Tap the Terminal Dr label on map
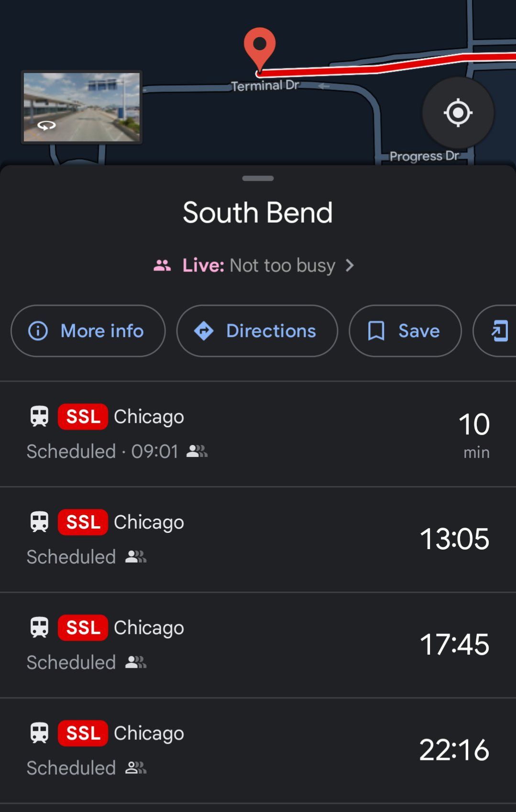 pyautogui.click(x=265, y=86)
